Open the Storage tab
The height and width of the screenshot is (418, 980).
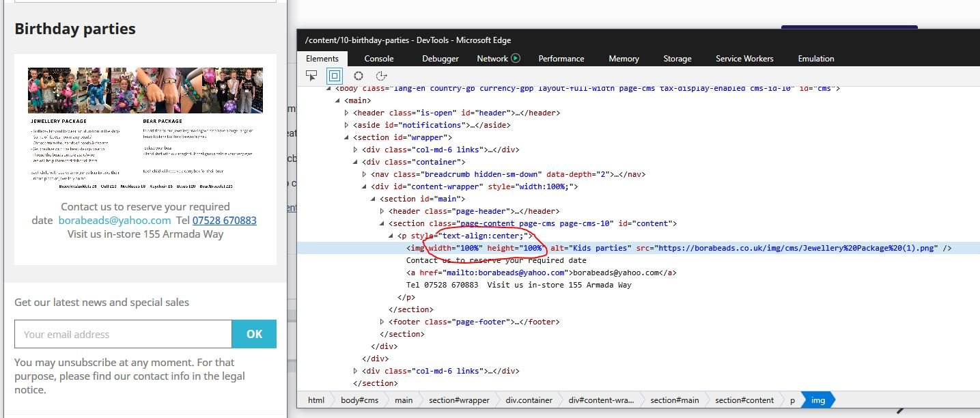coord(677,59)
